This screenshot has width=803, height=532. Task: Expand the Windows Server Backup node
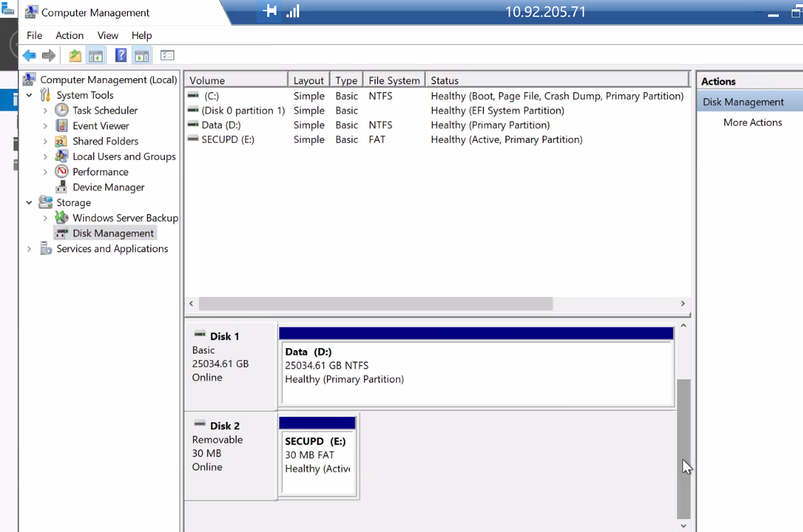tap(45, 218)
